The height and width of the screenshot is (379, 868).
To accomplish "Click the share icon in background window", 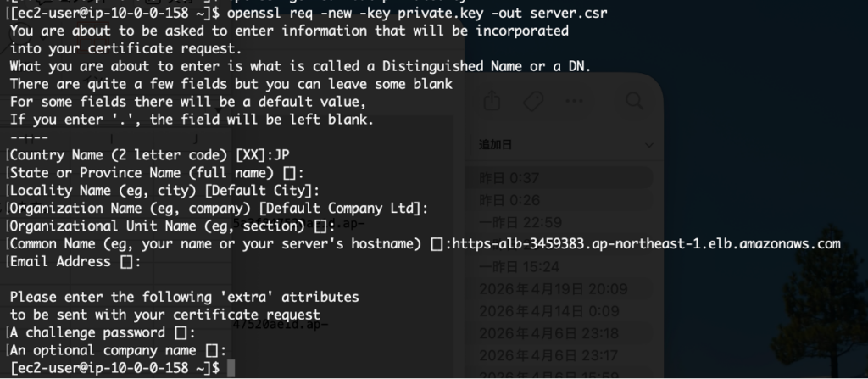I will click(492, 101).
